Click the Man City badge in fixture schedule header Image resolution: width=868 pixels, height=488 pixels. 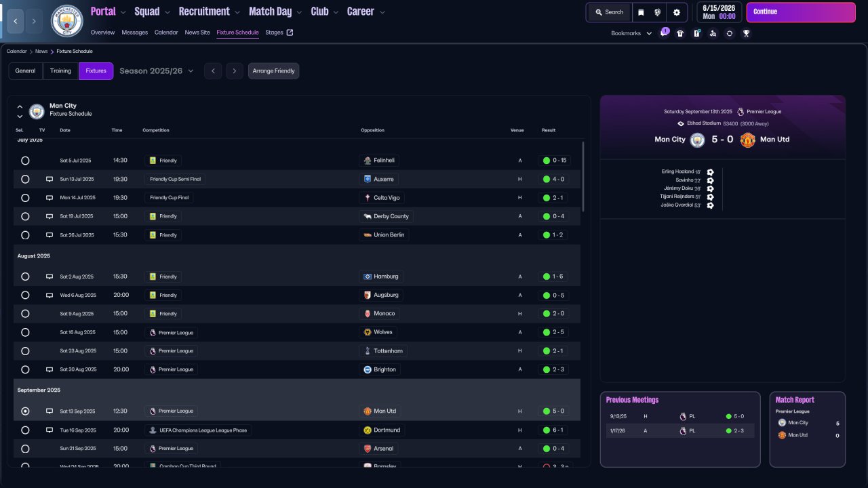pos(37,111)
